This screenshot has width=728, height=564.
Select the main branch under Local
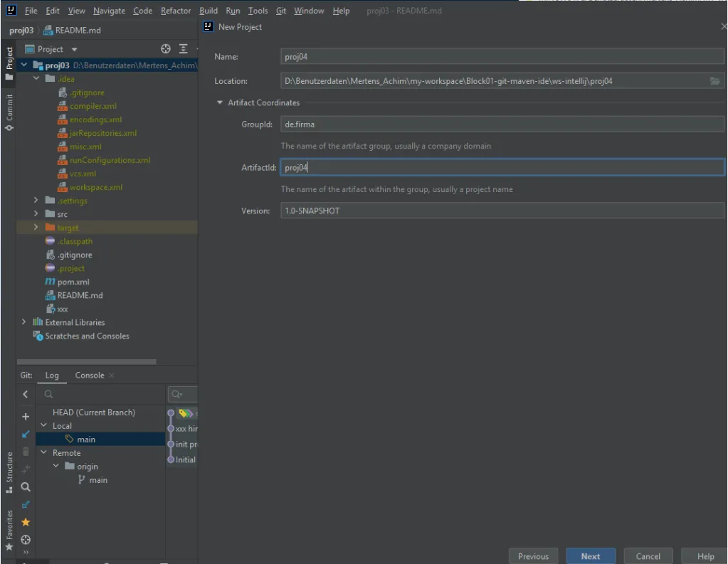pyautogui.click(x=100, y=439)
